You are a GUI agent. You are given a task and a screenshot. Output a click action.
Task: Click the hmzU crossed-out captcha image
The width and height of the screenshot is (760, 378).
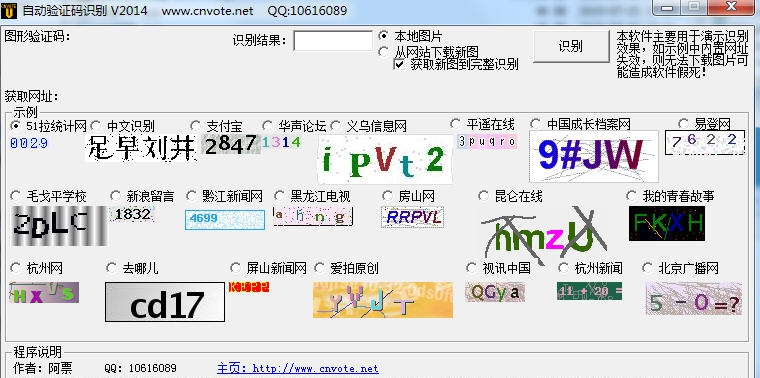543,235
